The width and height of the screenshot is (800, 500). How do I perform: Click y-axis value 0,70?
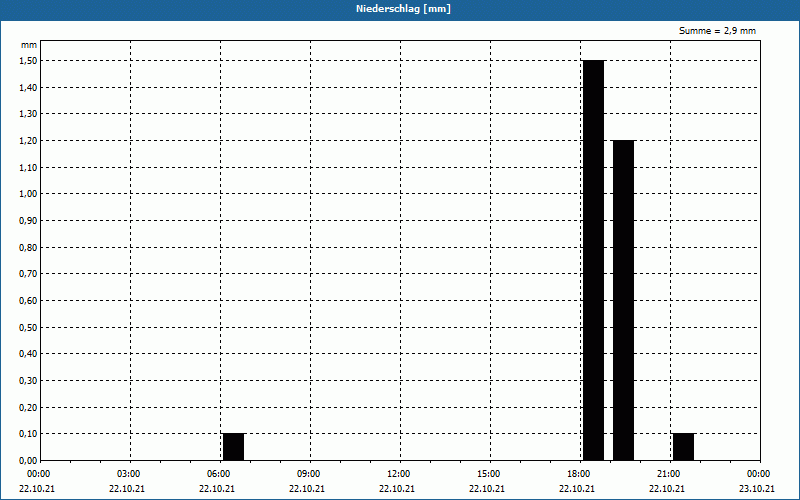coord(28,274)
